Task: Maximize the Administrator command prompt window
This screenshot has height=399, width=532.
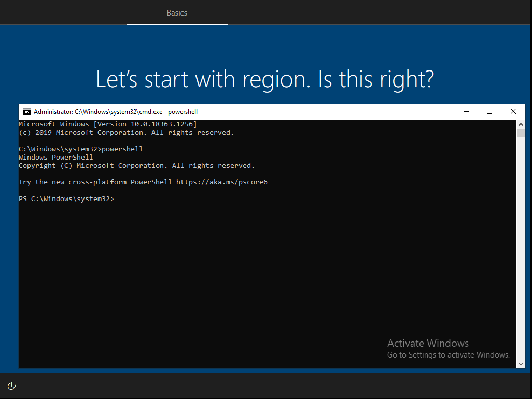Action: [x=489, y=111]
